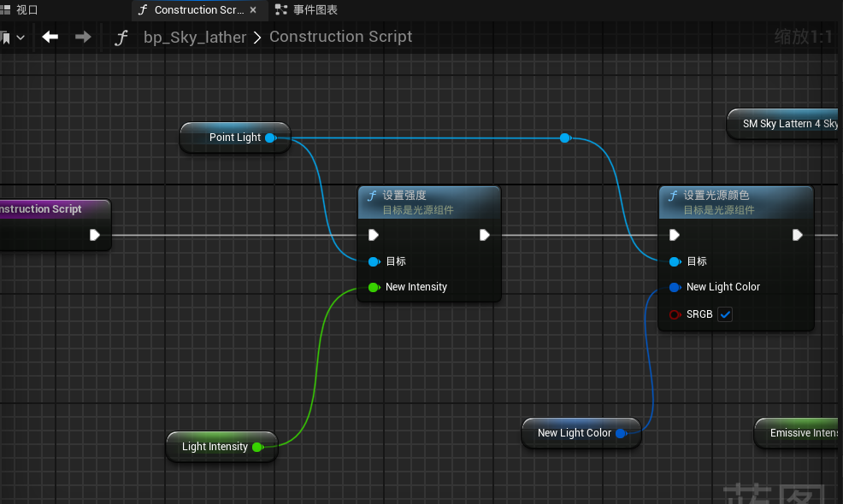Click the bookmark icon in the toolbar
The width and height of the screenshot is (843, 504).
tap(6, 38)
